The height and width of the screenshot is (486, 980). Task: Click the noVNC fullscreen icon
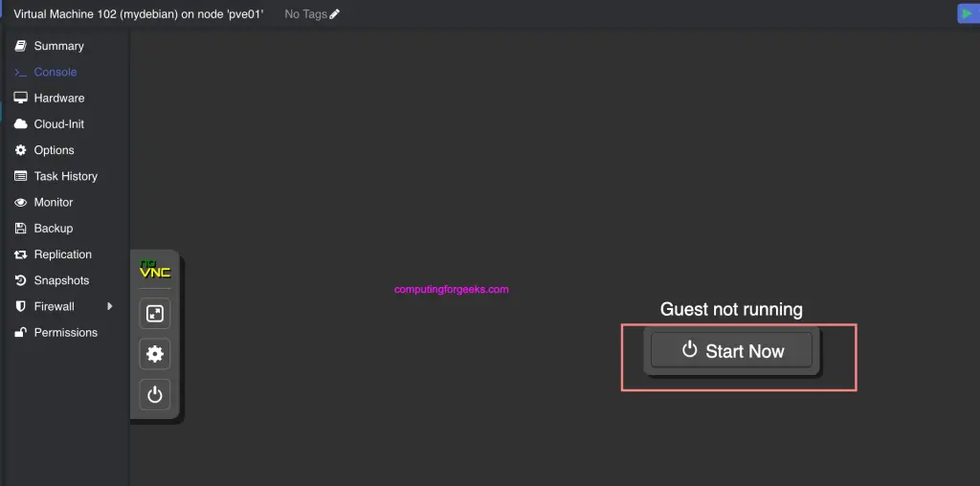[154, 314]
